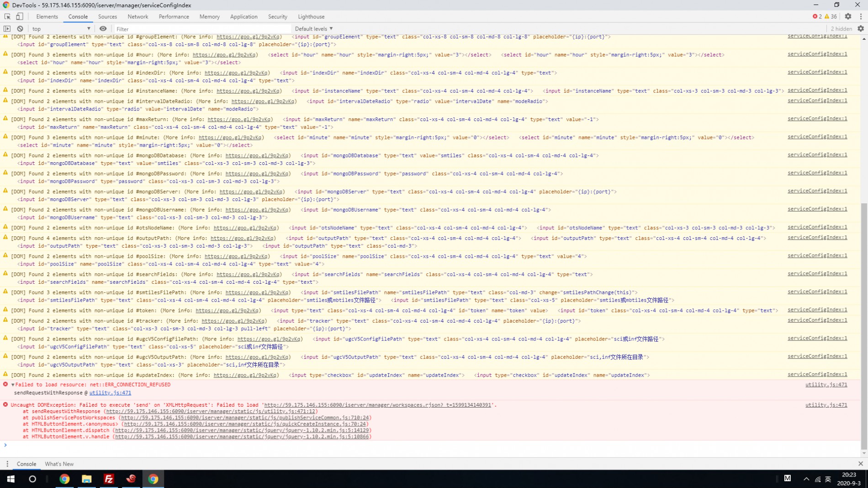Open console settings gear next to '2 hidden'
The height and width of the screenshot is (488, 868).
[861, 28]
